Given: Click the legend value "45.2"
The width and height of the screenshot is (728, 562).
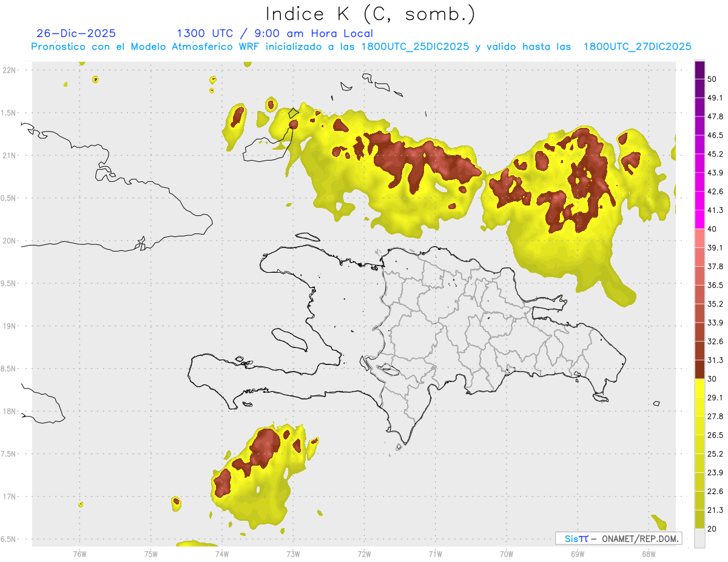Looking at the screenshot, I should click(x=715, y=154).
